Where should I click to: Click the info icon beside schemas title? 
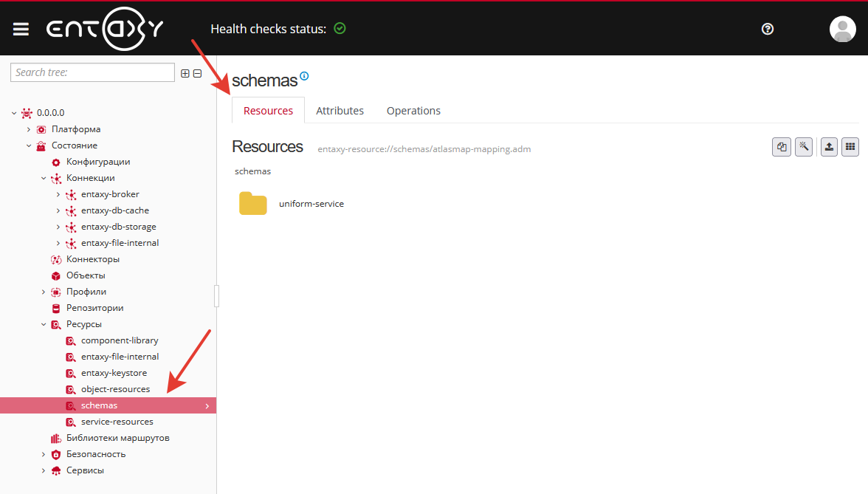[304, 76]
